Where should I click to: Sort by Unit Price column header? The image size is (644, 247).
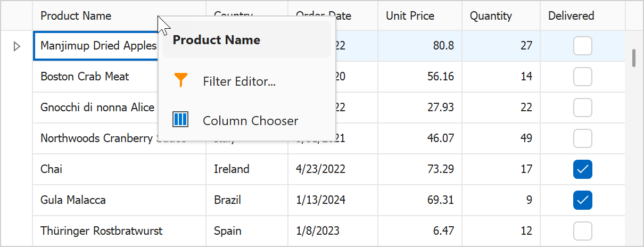(410, 16)
